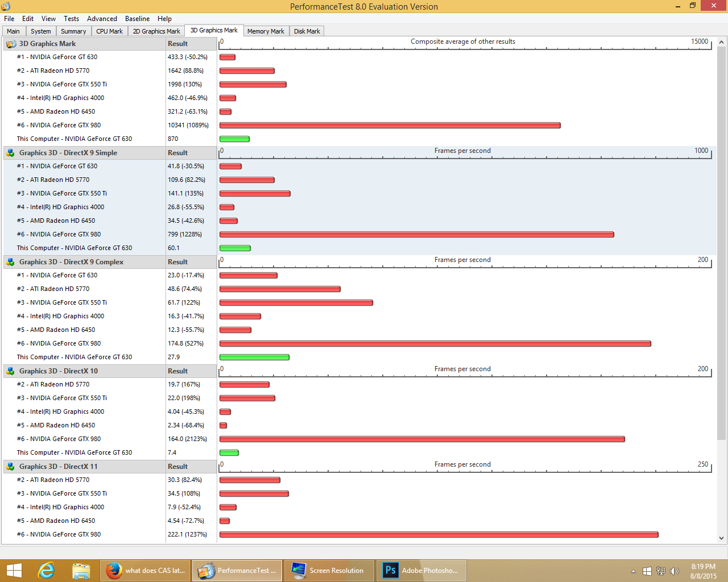
Task: Click the GTX 980 bar in 3D Graphics Mark
Action: pos(390,126)
